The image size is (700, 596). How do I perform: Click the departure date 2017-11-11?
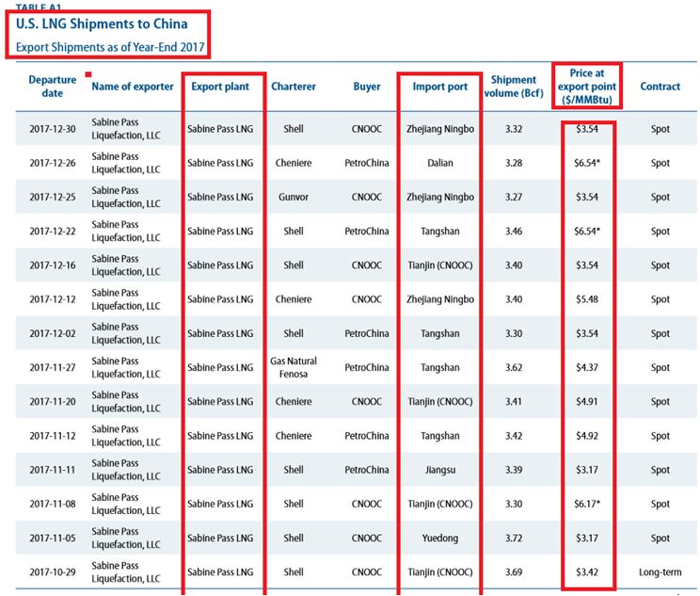click(53, 470)
